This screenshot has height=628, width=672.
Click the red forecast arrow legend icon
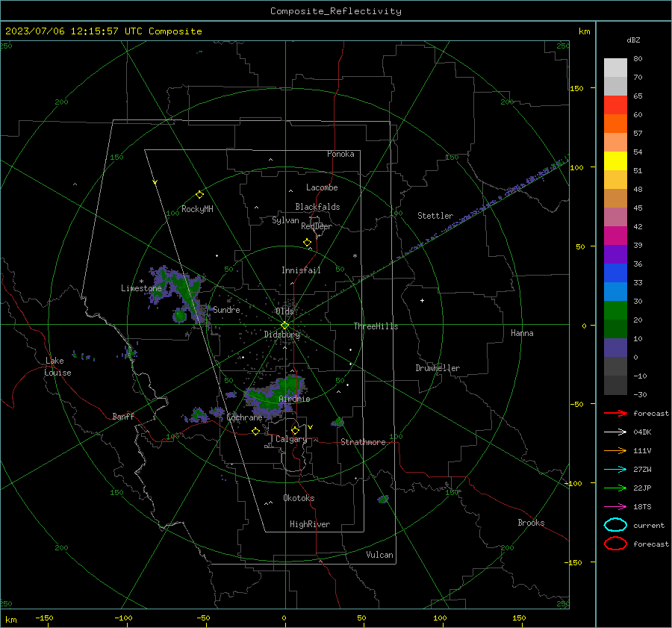615,413
